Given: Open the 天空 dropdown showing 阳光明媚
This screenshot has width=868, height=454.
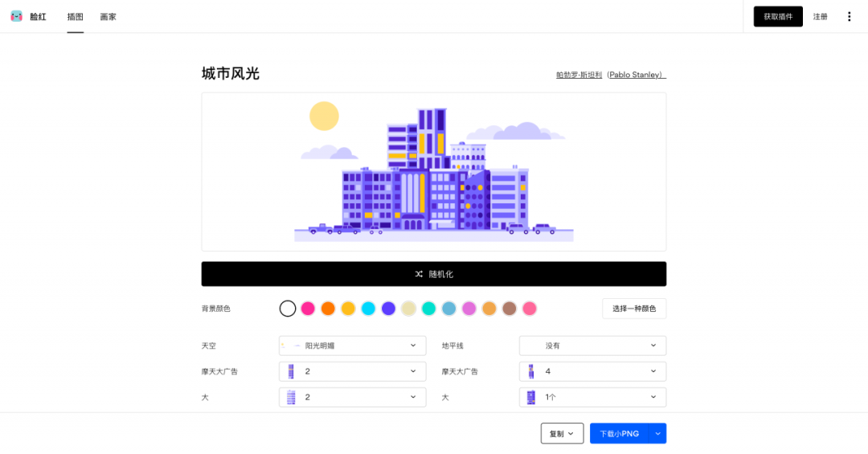Looking at the screenshot, I should [x=353, y=346].
